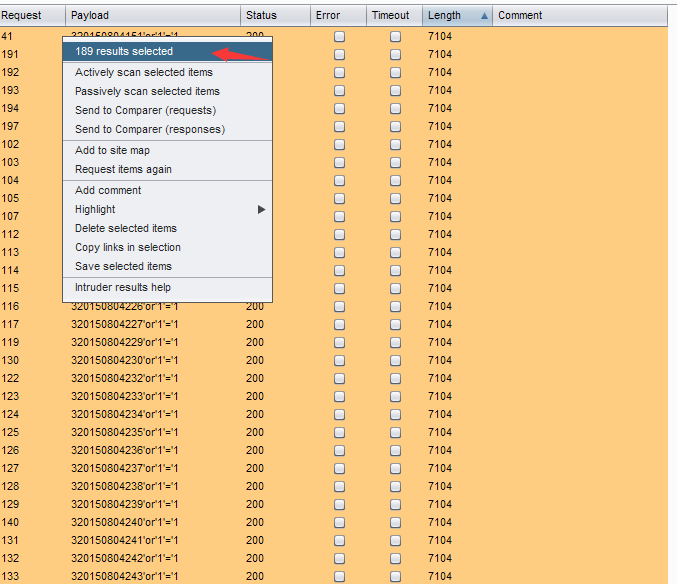Click Add to site map
Viewport: 677px width, 584px height.
pyautogui.click(x=168, y=150)
